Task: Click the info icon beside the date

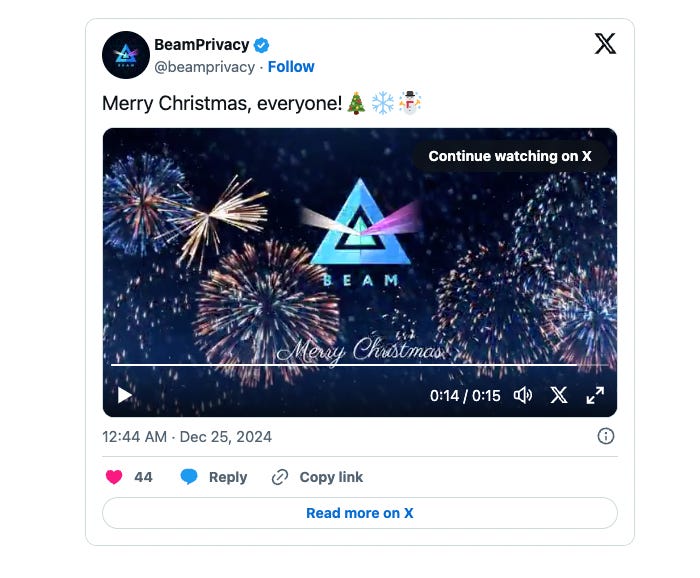Action: tap(606, 436)
